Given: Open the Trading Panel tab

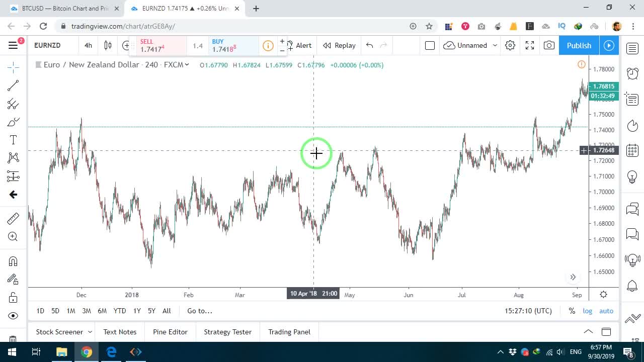Looking at the screenshot, I should 289,332.
